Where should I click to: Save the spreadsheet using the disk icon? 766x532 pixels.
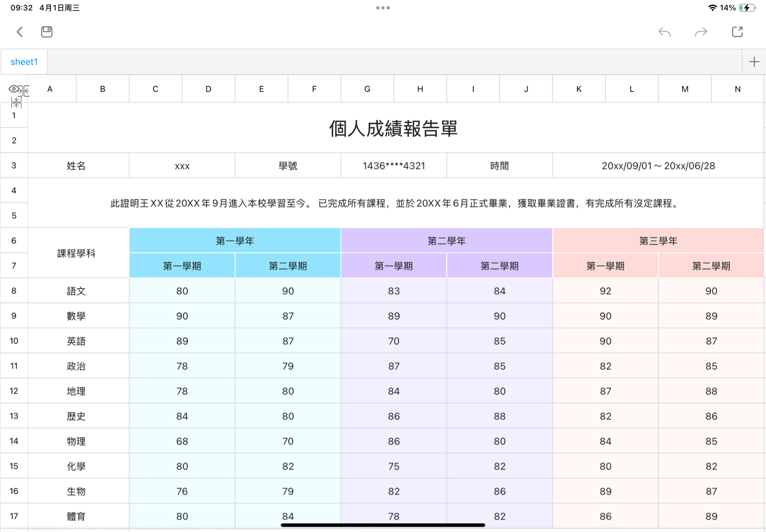[x=47, y=32]
